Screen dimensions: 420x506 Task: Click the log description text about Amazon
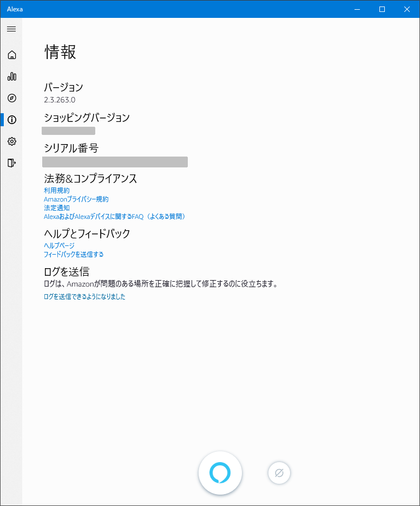pos(161,284)
